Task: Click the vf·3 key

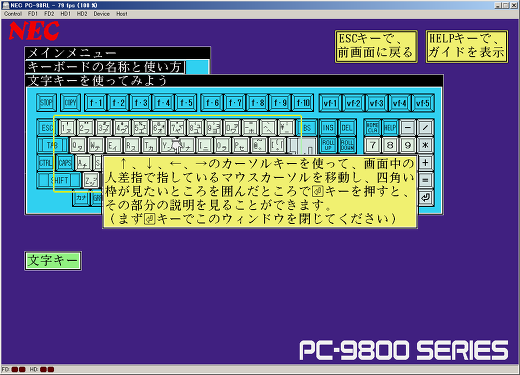Action: click(x=376, y=103)
